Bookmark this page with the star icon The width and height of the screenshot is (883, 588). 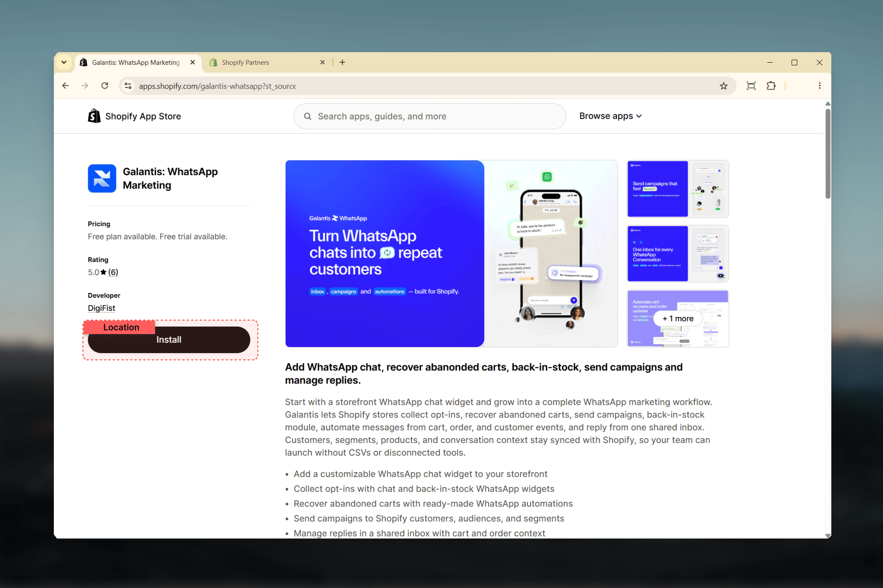(724, 86)
